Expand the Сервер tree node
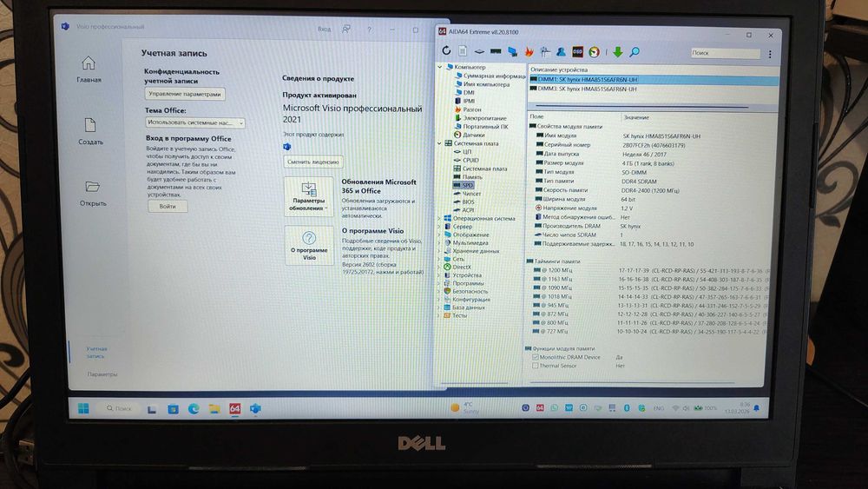868x489 pixels. (439, 227)
